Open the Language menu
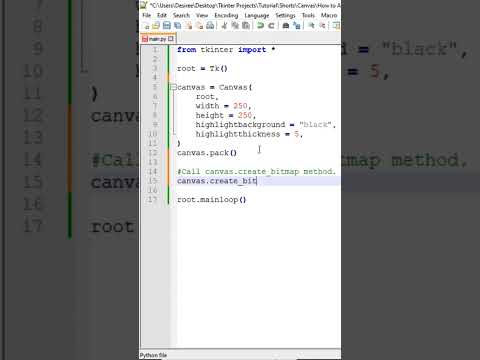 pos(257,15)
